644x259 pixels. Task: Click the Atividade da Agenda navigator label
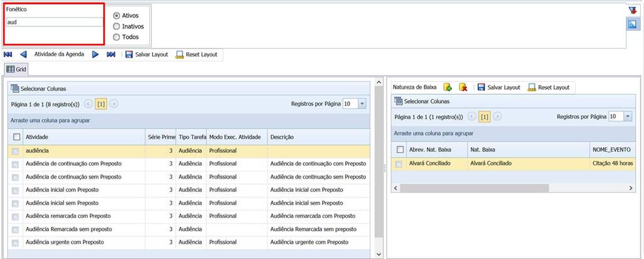coord(59,54)
